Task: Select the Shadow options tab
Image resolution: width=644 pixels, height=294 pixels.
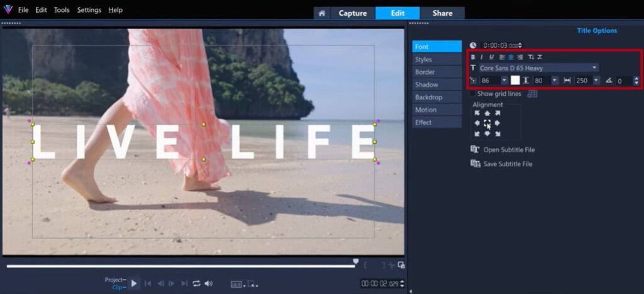Action: (437, 84)
